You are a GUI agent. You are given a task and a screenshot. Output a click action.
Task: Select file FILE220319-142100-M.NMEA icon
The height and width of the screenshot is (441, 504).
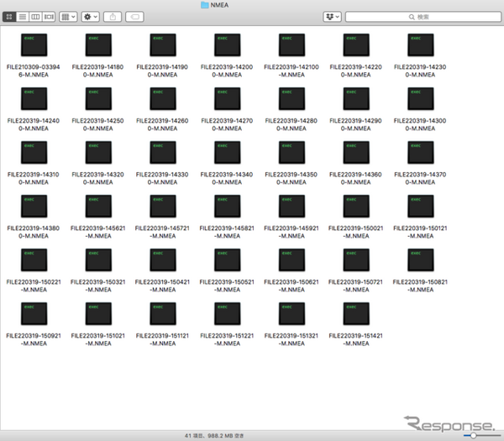click(291, 45)
